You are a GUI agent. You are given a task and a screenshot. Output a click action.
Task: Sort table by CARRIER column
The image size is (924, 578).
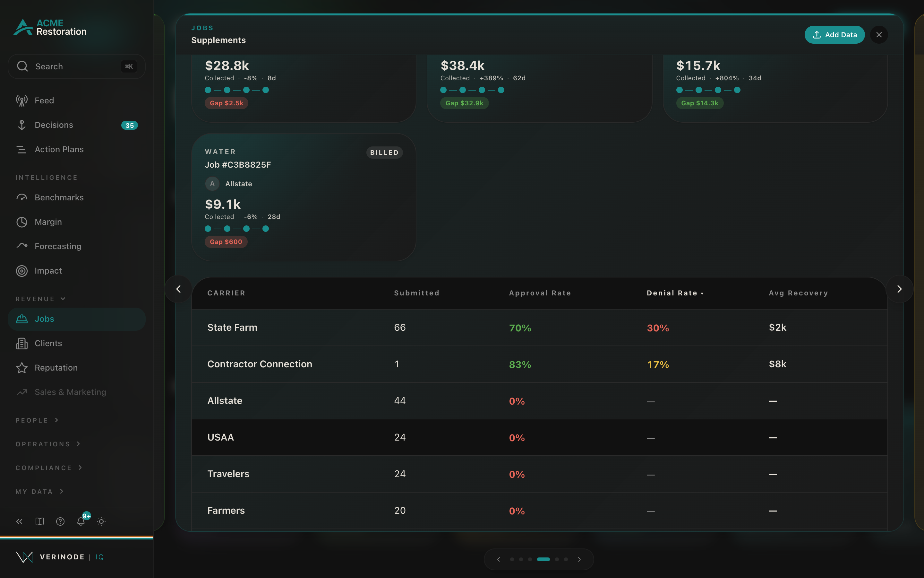pos(227,293)
